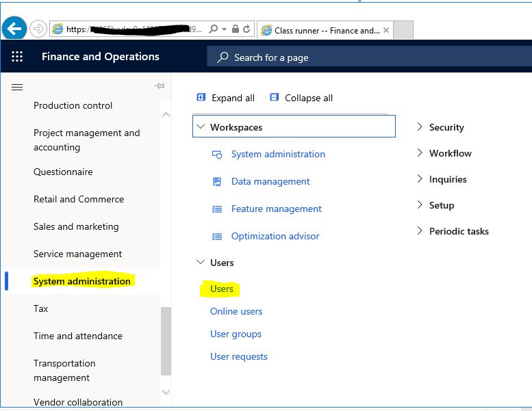Expand the Workflow section
532x411 pixels.
[x=444, y=153]
